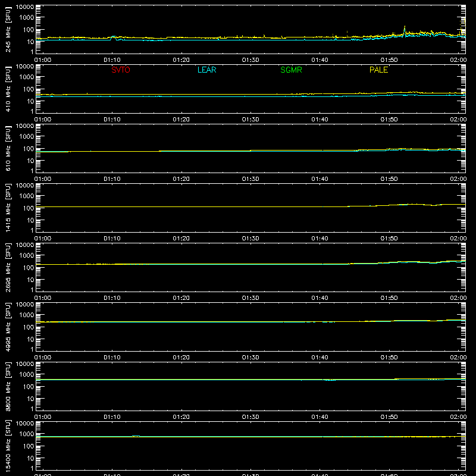The width and height of the screenshot is (476, 476).
Task: Click the cyan bump near 01:10 on 245 MHz
Action: [113, 37]
